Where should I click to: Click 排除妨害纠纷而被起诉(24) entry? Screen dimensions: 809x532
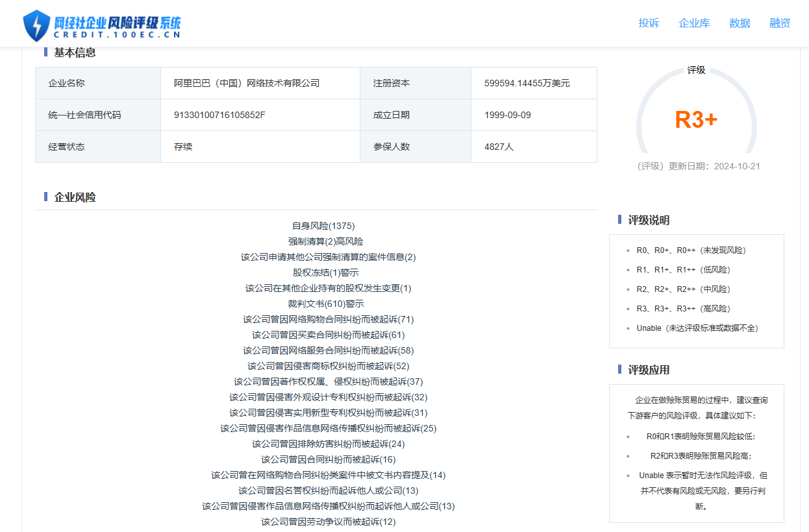coord(328,444)
